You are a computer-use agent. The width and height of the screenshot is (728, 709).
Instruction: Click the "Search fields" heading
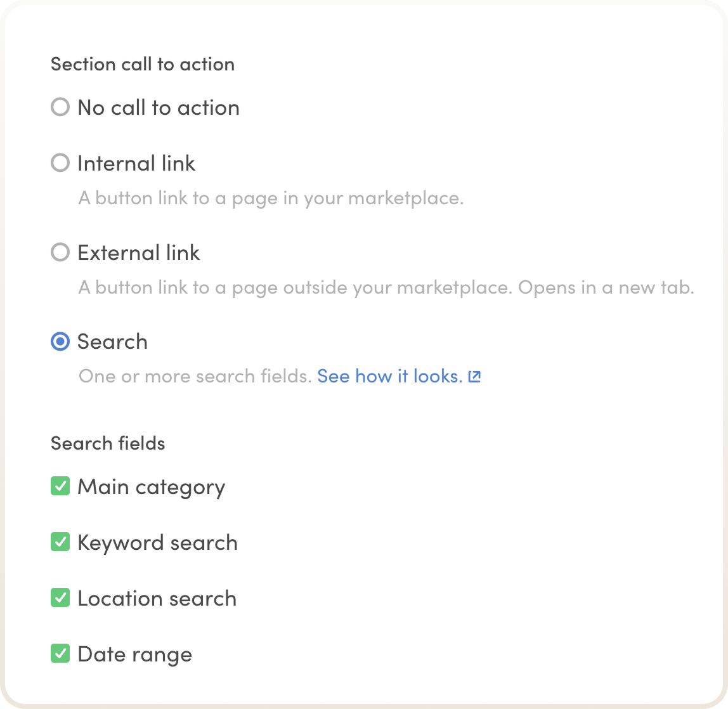click(108, 443)
